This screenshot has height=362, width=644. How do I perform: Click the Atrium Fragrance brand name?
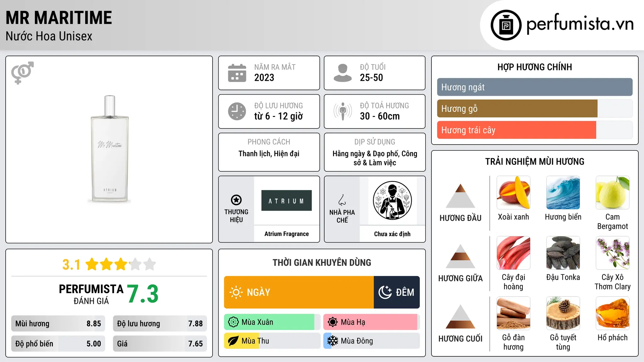pyautogui.click(x=286, y=234)
